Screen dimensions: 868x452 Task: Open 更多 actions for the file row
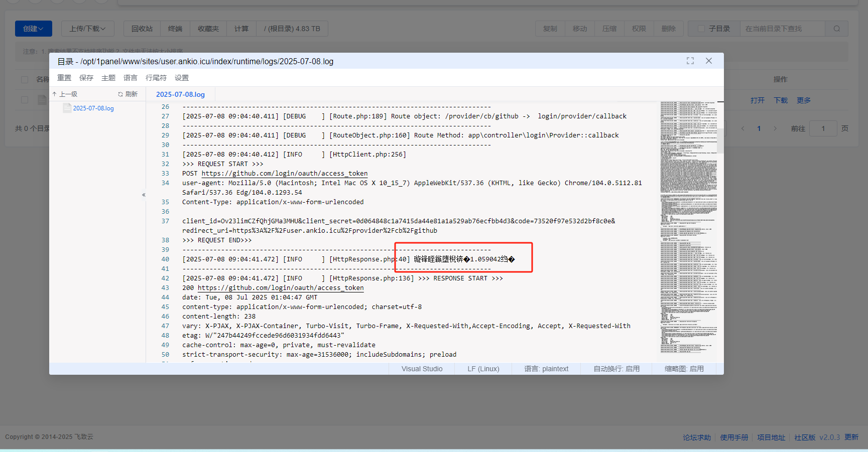(x=804, y=100)
